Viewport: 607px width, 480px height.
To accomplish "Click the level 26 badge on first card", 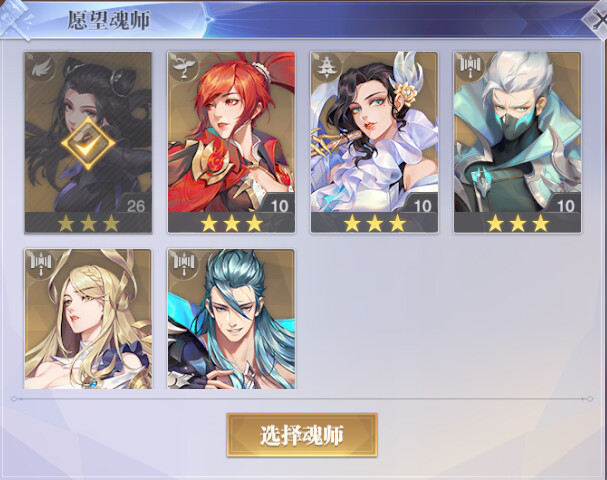I will click(136, 206).
